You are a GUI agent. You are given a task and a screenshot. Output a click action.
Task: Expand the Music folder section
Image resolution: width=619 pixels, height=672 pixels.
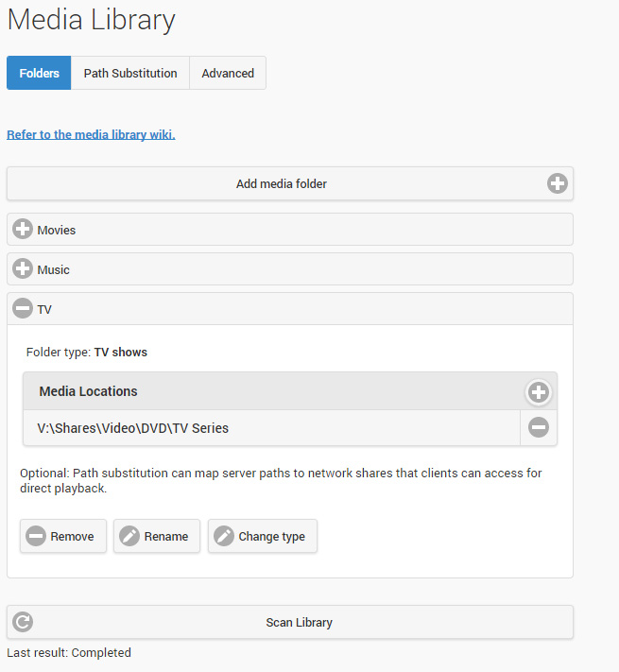click(23, 269)
